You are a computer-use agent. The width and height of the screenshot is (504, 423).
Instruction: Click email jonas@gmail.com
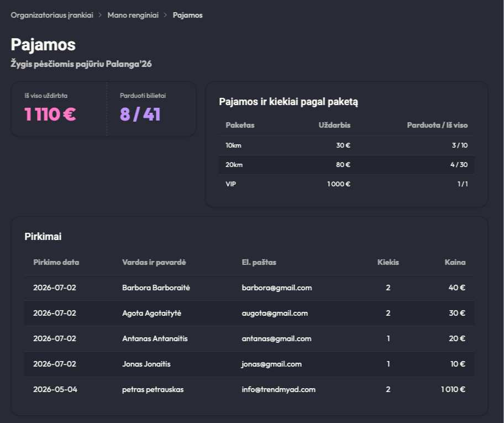tap(271, 364)
